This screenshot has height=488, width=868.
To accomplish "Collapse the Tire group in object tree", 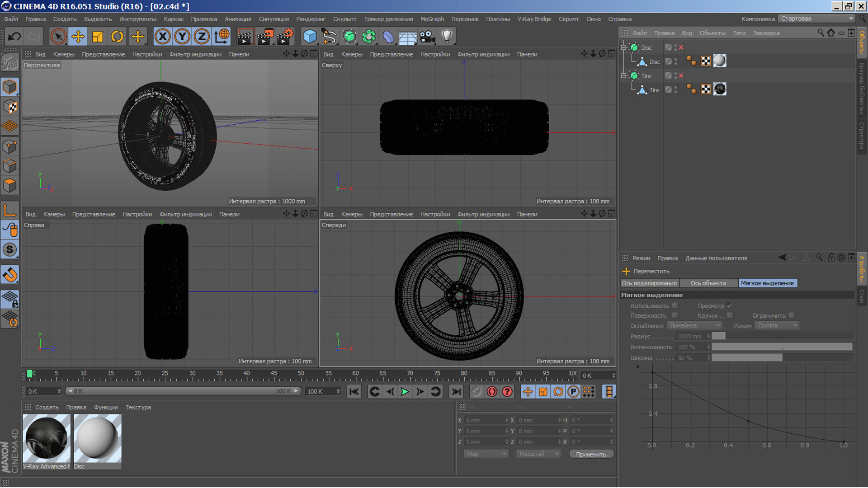I will [x=624, y=76].
